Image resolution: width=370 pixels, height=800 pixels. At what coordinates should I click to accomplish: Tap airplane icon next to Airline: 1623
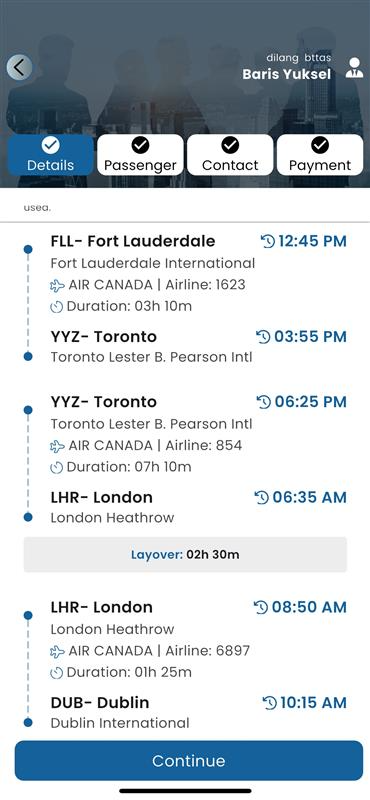tap(57, 286)
